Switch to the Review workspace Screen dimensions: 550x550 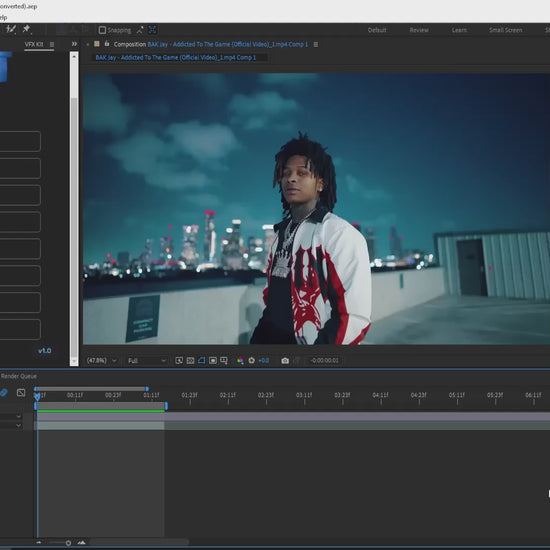pyautogui.click(x=419, y=30)
